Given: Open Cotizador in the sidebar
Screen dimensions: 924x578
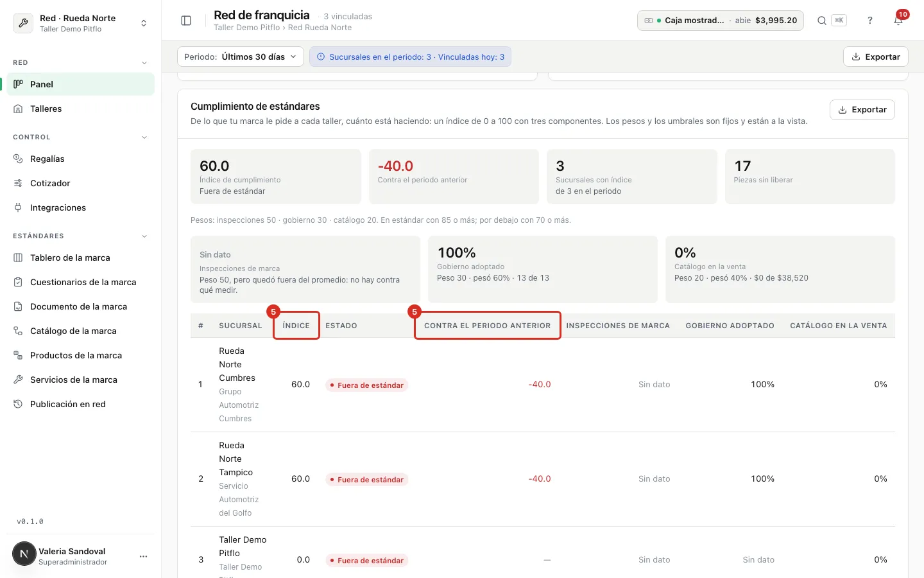Looking at the screenshot, I should [80, 183].
